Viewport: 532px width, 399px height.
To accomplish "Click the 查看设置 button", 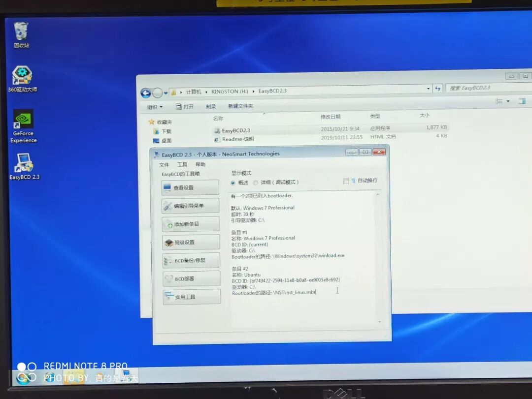I will click(x=190, y=187).
